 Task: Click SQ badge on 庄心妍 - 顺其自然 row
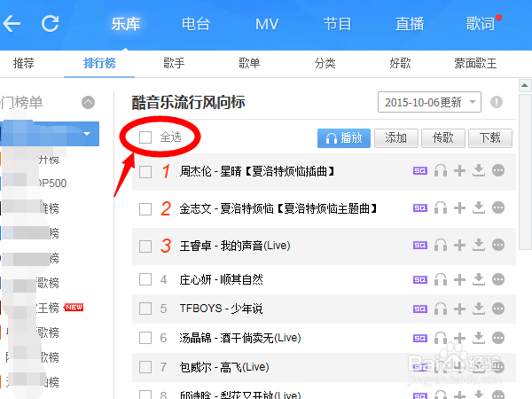click(x=420, y=280)
